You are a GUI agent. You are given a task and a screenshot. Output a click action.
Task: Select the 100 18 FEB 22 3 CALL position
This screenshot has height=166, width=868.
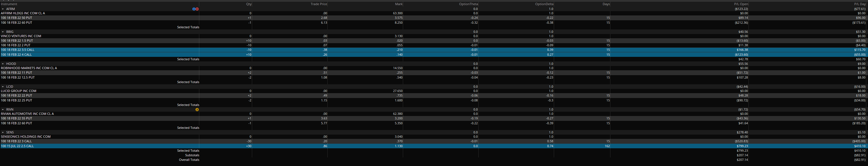[x=434, y=141]
